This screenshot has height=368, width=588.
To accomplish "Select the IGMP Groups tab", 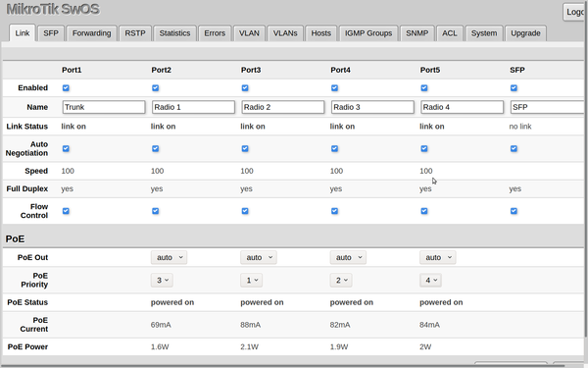I will [x=368, y=33].
